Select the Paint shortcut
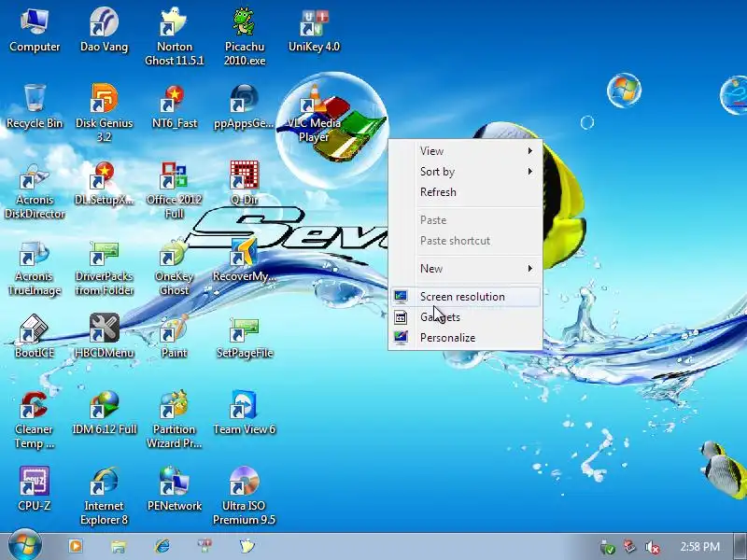This screenshot has width=747, height=560. (174, 336)
